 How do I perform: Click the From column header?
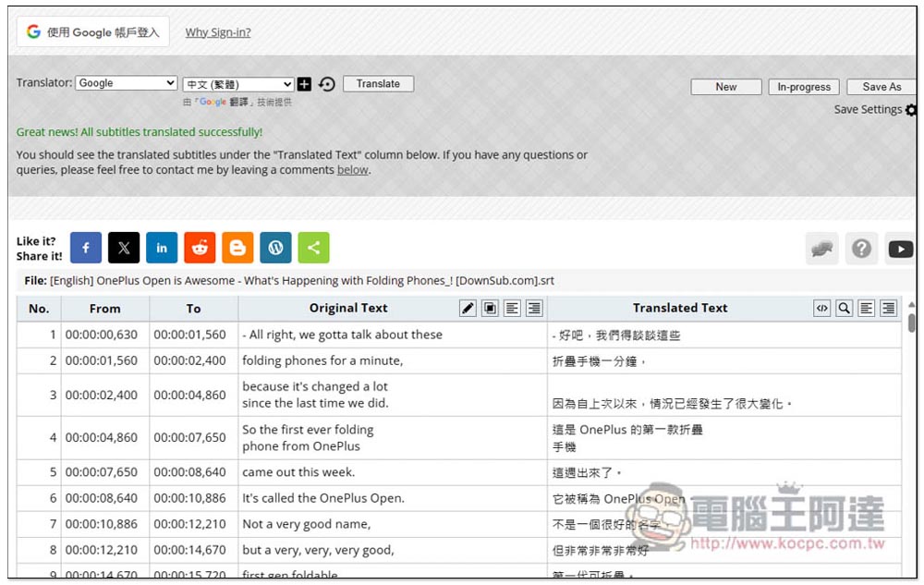[x=105, y=309]
